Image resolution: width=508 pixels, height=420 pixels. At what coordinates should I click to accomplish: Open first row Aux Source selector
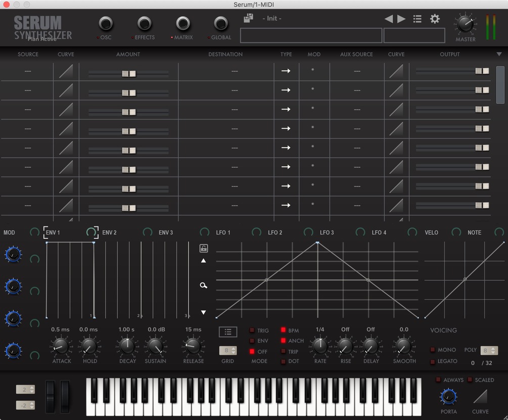[x=357, y=71]
